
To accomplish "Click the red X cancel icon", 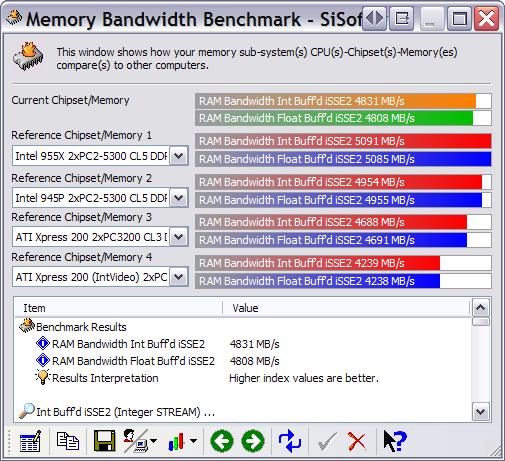I will pos(357,441).
